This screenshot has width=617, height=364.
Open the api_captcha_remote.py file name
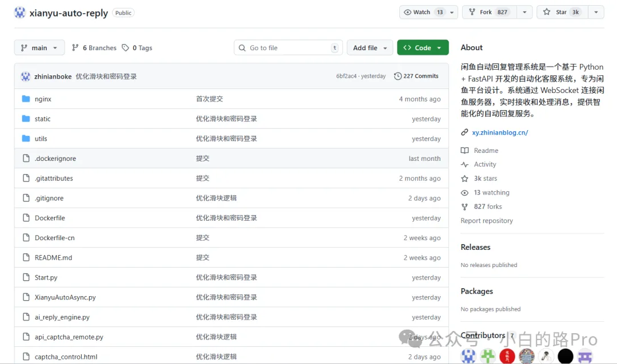69,337
